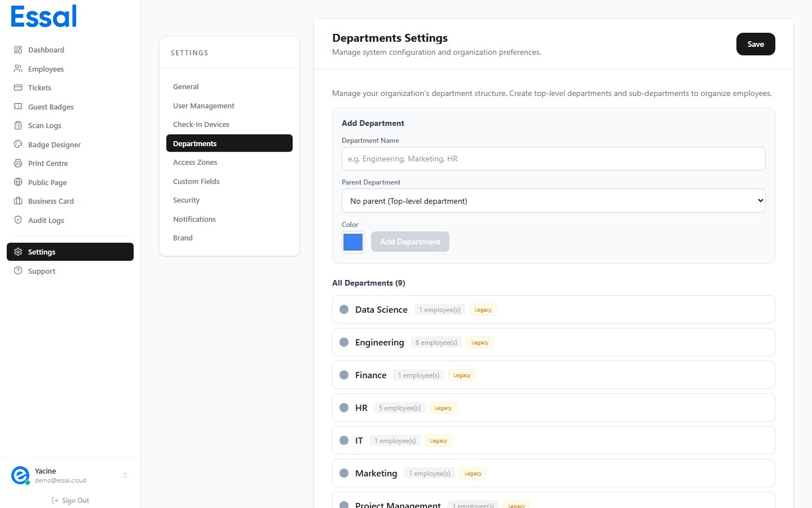Viewport: 812px width, 508px height.
Task: Click the All Departments (9) heading
Action: click(369, 283)
